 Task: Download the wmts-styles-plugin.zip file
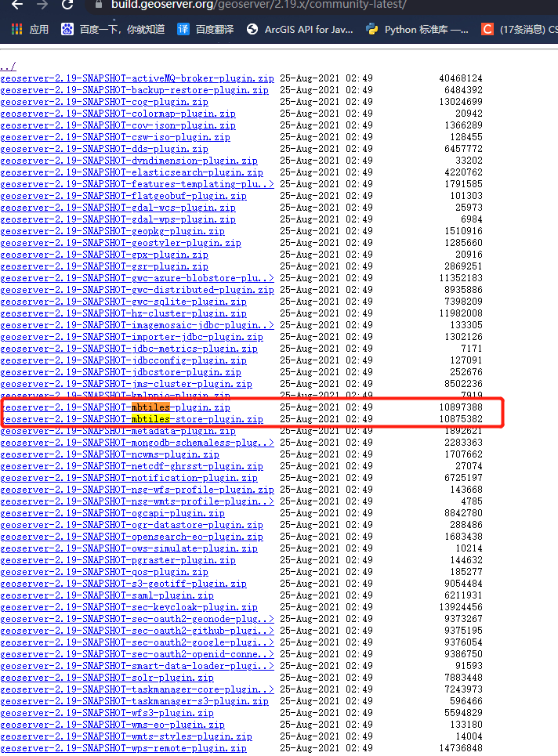pos(126,736)
